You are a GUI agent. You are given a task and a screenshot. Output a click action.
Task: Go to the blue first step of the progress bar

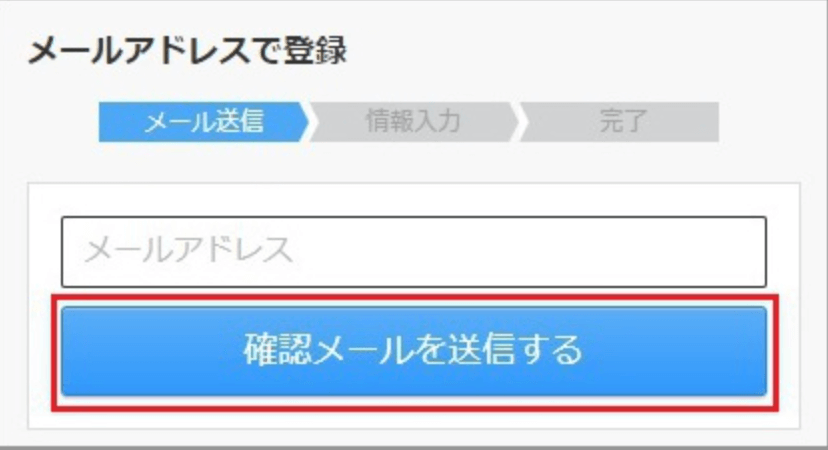tap(203, 122)
